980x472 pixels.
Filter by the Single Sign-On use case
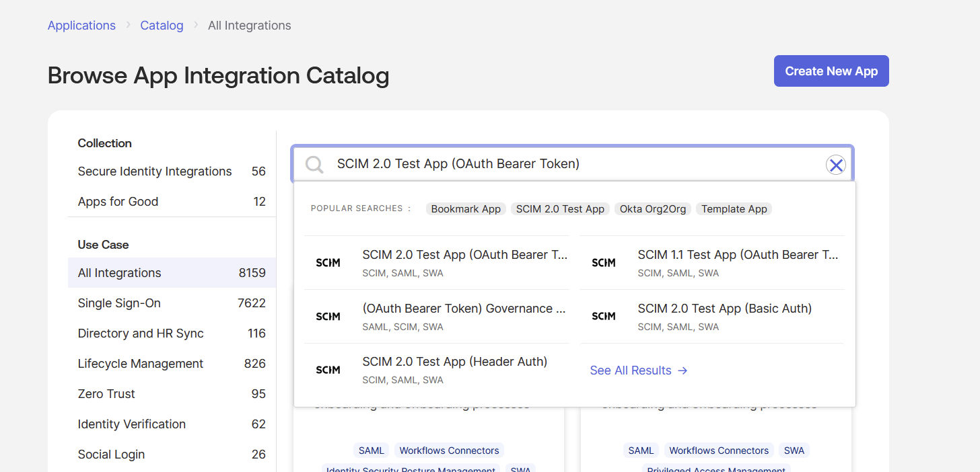click(x=119, y=303)
